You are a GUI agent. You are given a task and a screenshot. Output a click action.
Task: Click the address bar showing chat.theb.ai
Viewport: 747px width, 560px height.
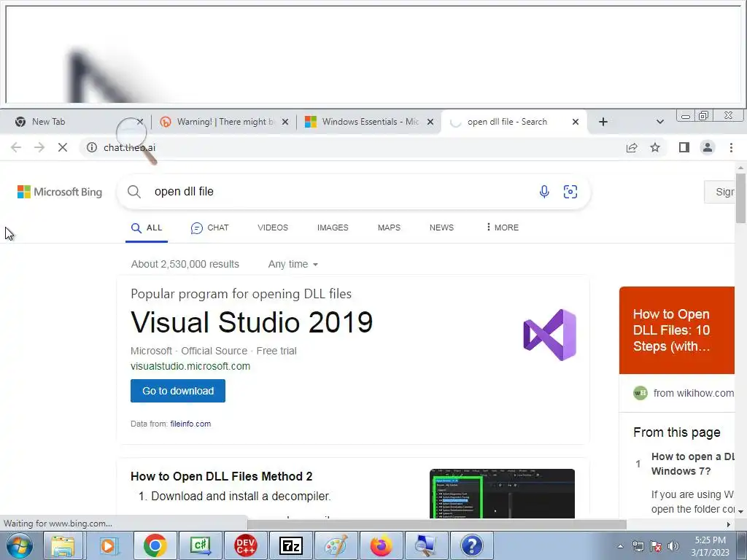click(352, 147)
